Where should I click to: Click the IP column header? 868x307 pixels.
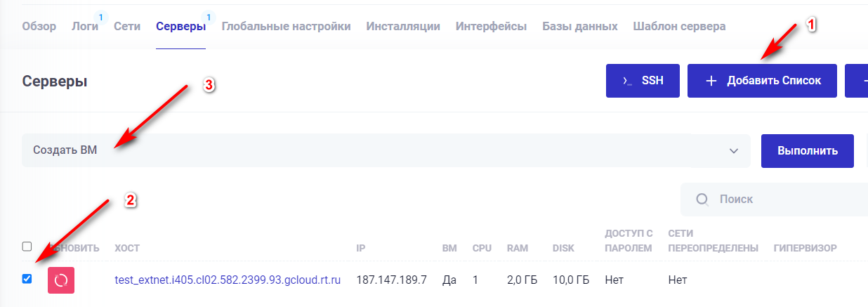click(x=361, y=248)
